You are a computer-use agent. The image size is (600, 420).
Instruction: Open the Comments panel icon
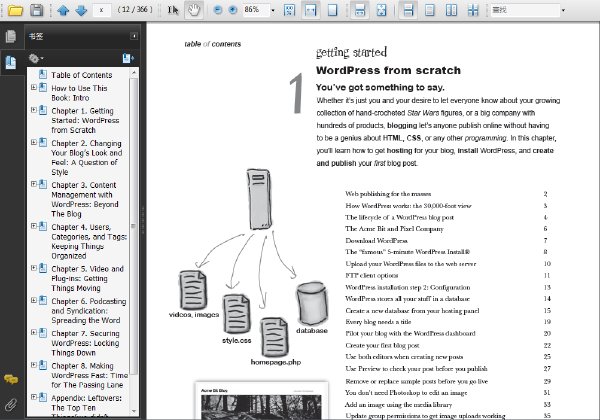[11, 379]
